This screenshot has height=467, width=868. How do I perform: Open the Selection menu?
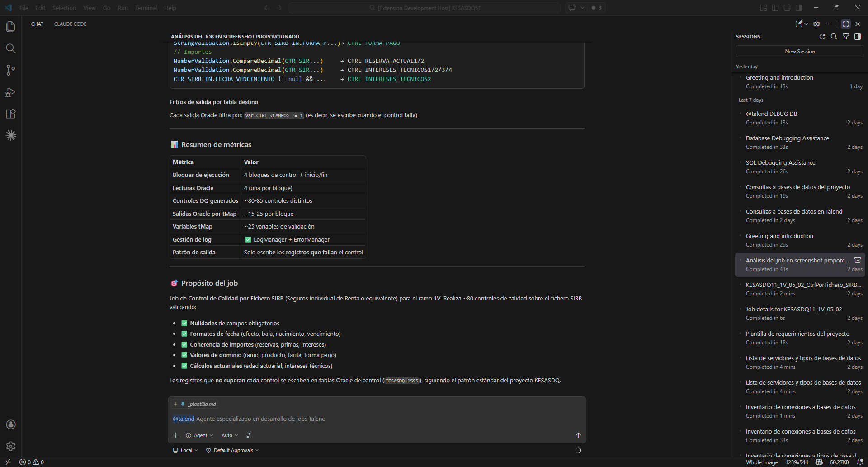(64, 8)
